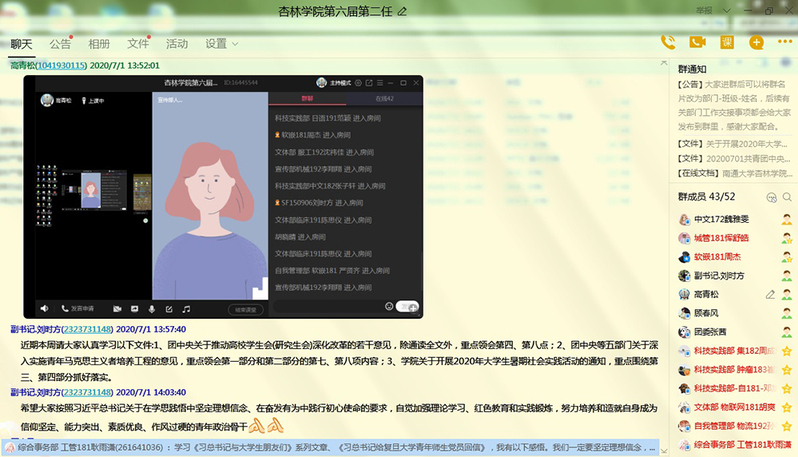798x457 pixels.
Task: Click the invite members icon beside 群成员
Action: 772,197
